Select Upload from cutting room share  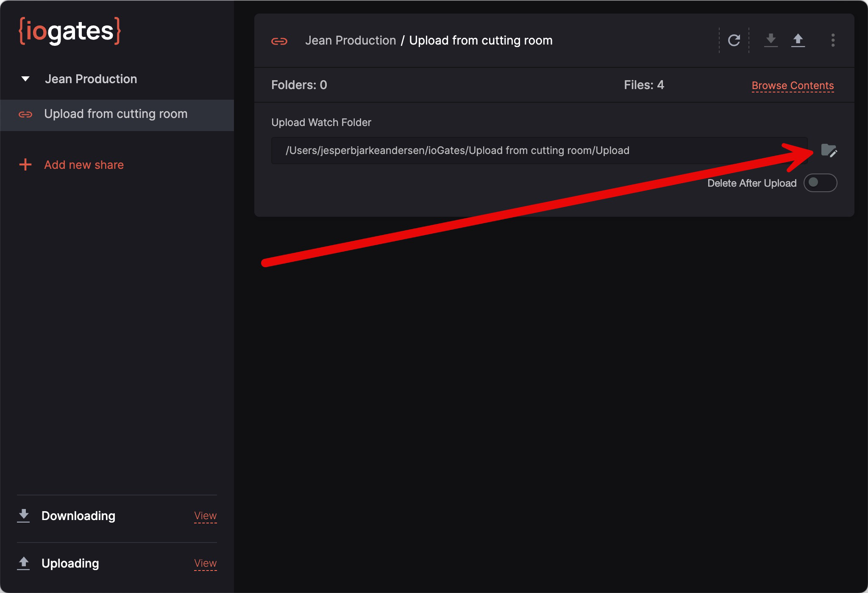click(x=116, y=114)
